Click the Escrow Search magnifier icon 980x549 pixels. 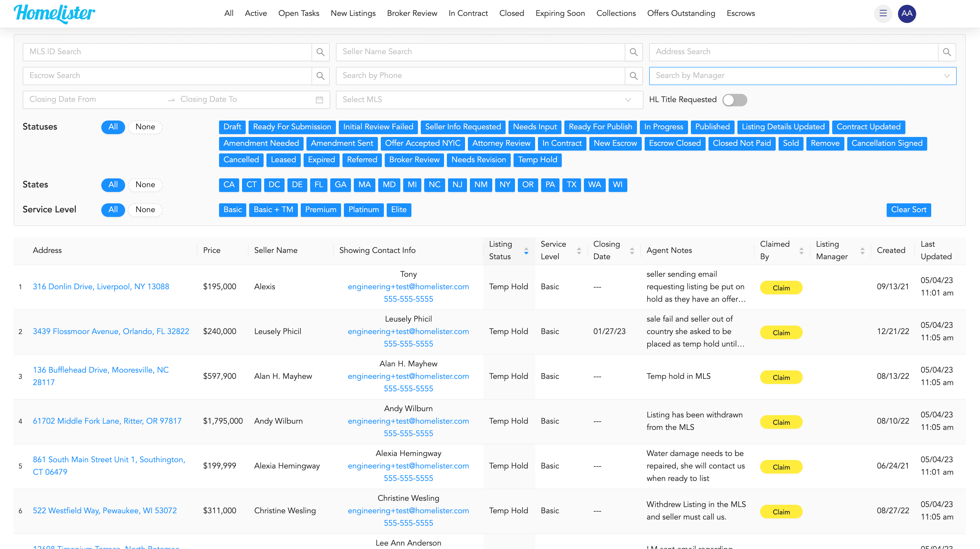click(x=320, y=76)
